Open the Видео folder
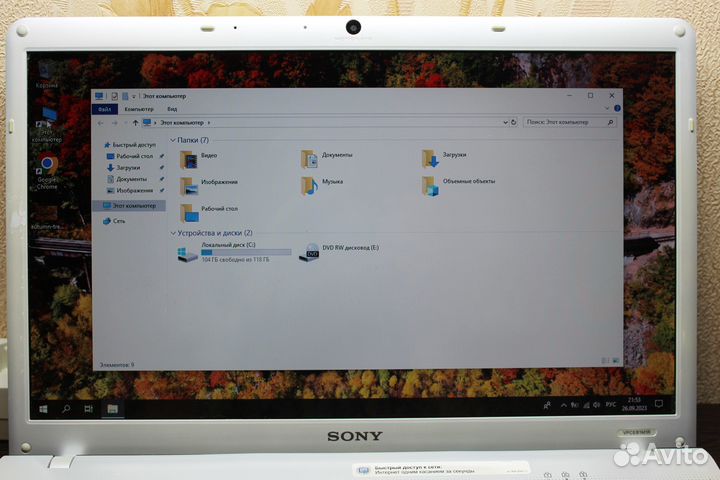The width and height of the screenshot is (720, 480). point(198,159)
